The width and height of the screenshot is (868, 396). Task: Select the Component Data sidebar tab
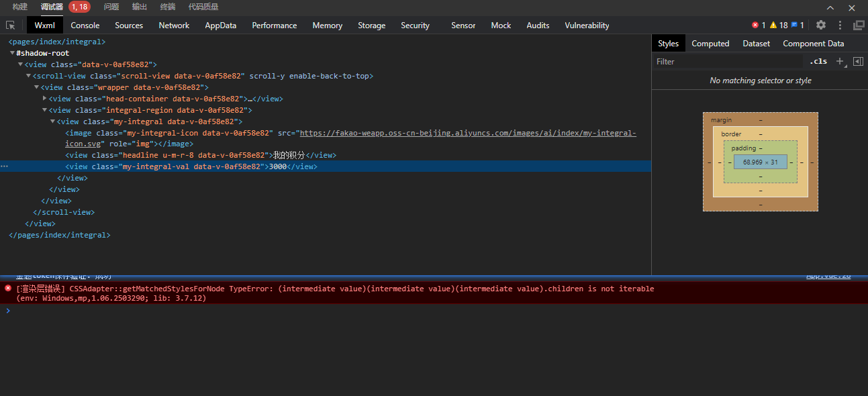[x=814, y=44]
